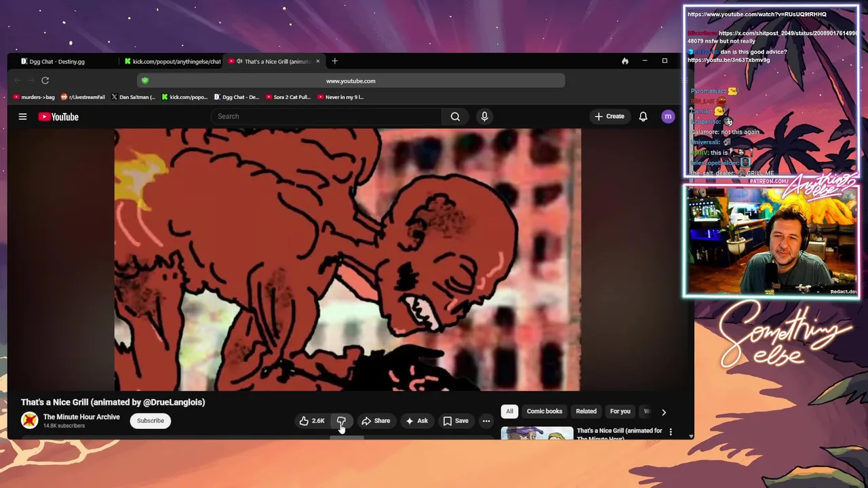Go back to previous page

click(x=18, y=81)
